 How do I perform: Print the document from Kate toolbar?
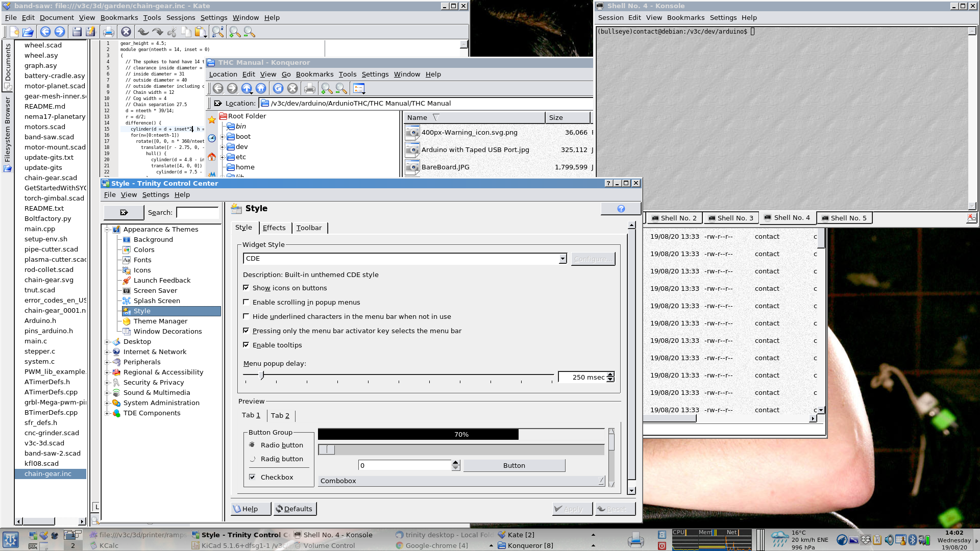(x=109, y=32)
